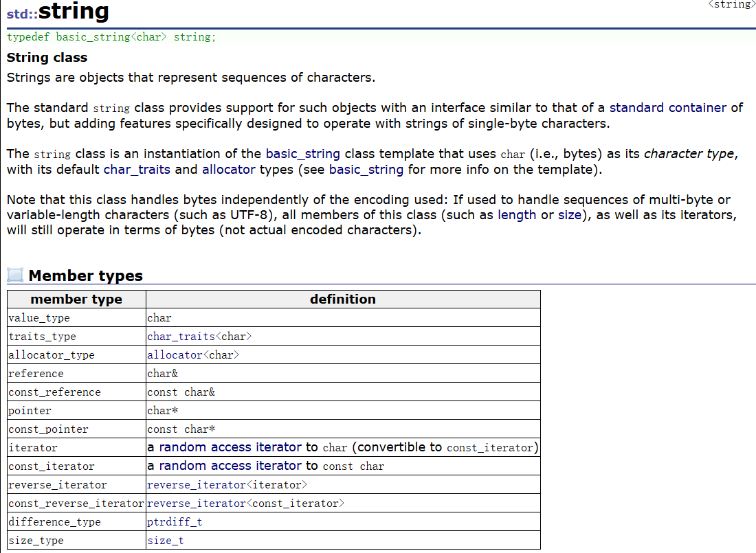The height and width of the screenshot is (553, 756).
Task: Select the difference_type cell
Action: pyautogui.click(x=77, y=522)
